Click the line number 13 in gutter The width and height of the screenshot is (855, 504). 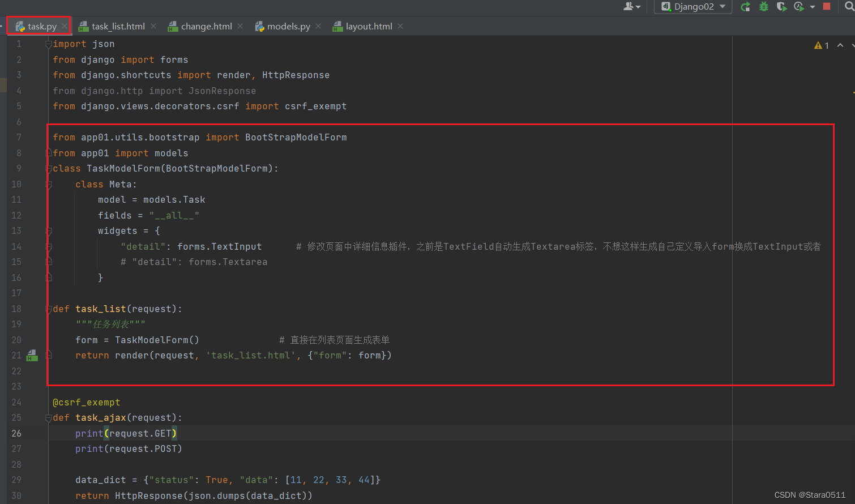pyautogui.click(x=16, y=231)
